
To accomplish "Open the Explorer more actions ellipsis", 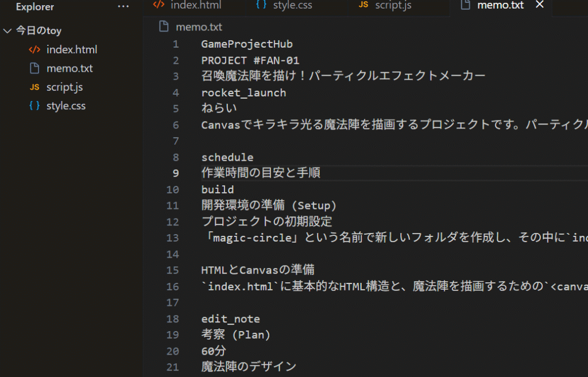I will pyautogui.click(x=123, y=7).
